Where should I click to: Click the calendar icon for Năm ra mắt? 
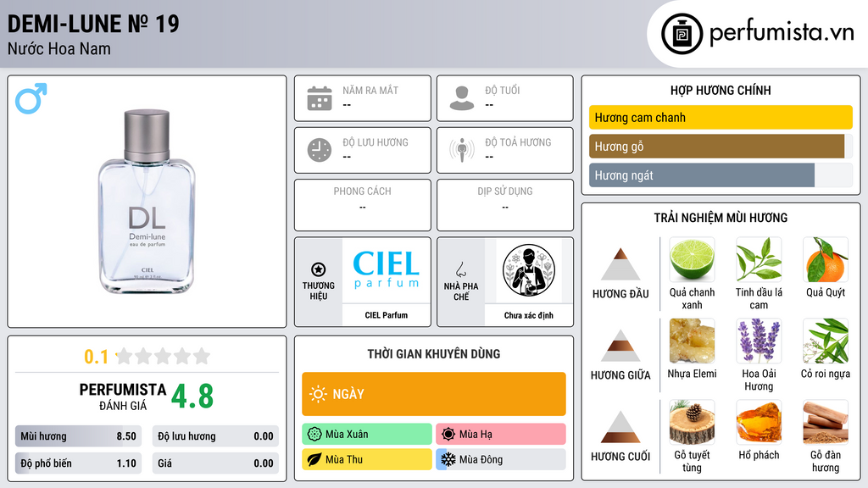coord(320,98)
